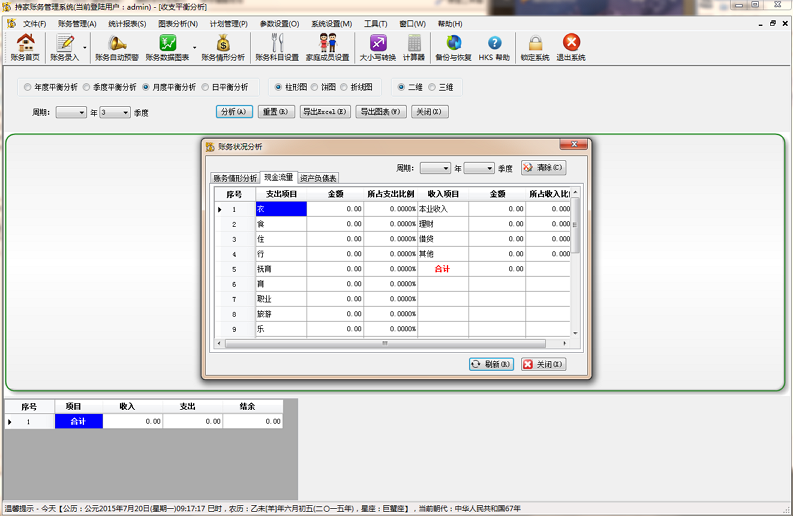Expand the 账务录入 toolbar dropdown arrow
793x516 pixels.
tap(85, 48)
